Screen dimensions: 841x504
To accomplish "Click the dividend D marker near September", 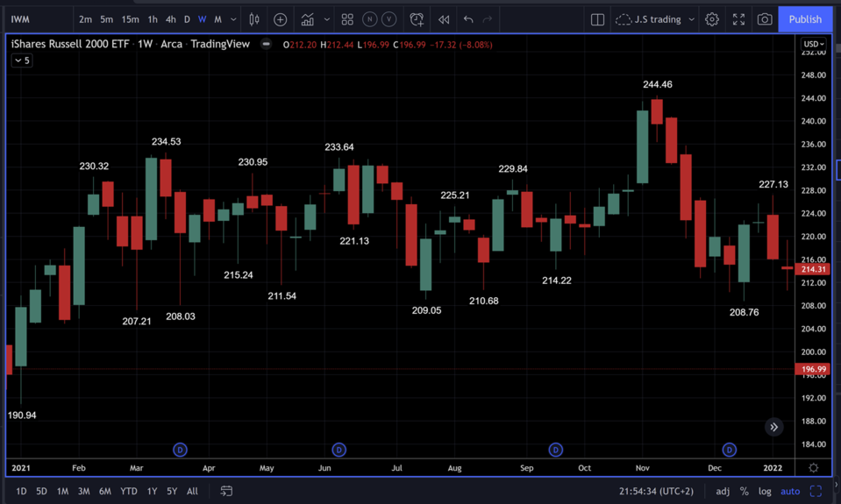I will [x=556, y=450].
